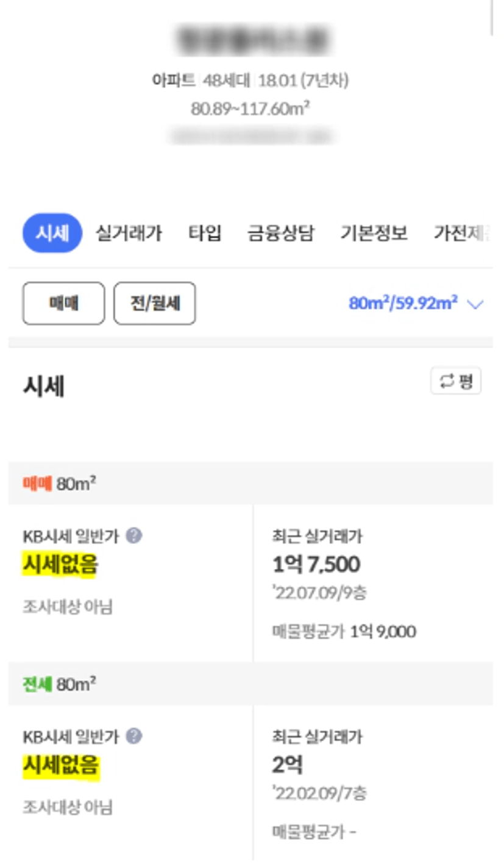Choose the 매매 filter button

(x=63, y=303)
